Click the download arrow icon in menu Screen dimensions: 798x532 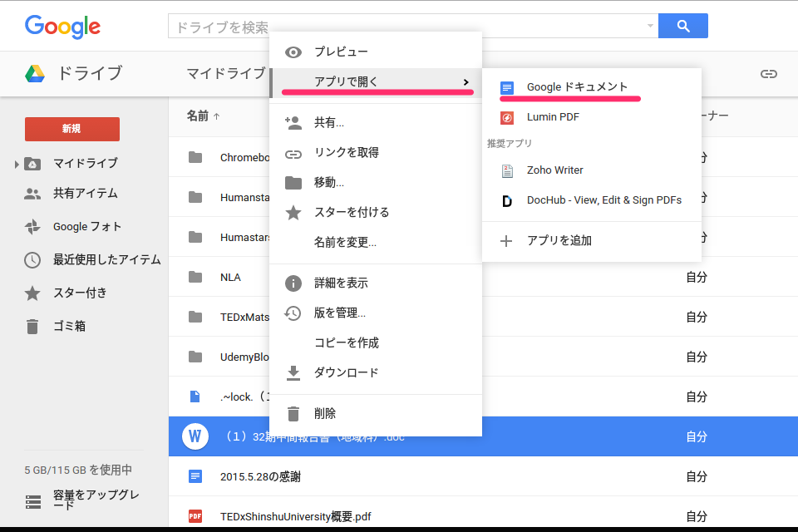(293, 373)
